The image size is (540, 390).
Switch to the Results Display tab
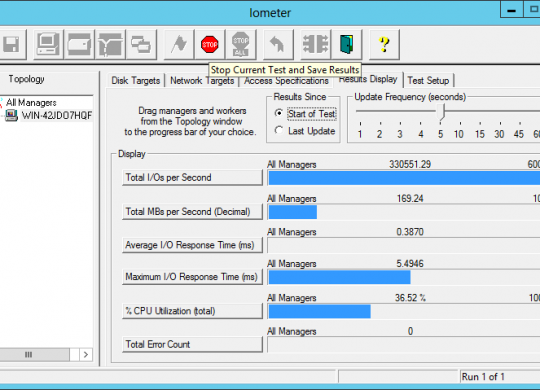[x=368, y=80]
